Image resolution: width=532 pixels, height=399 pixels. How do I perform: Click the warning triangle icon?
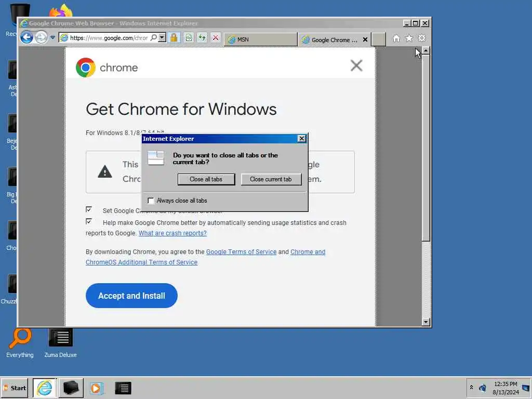(105, 171)
